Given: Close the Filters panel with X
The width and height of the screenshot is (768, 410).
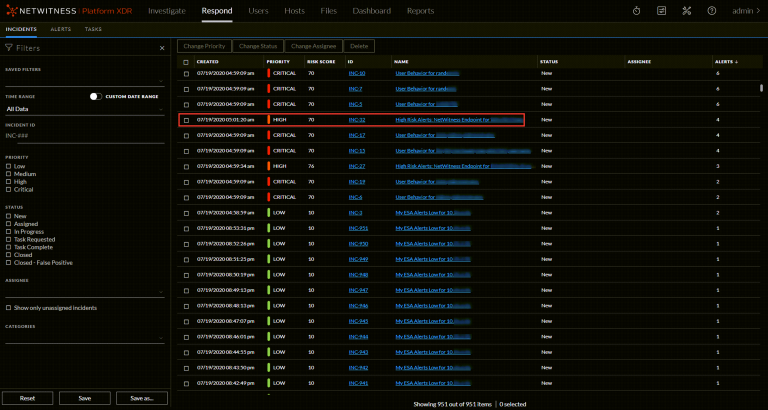Looking at the screenshot, I should [162, 47].
